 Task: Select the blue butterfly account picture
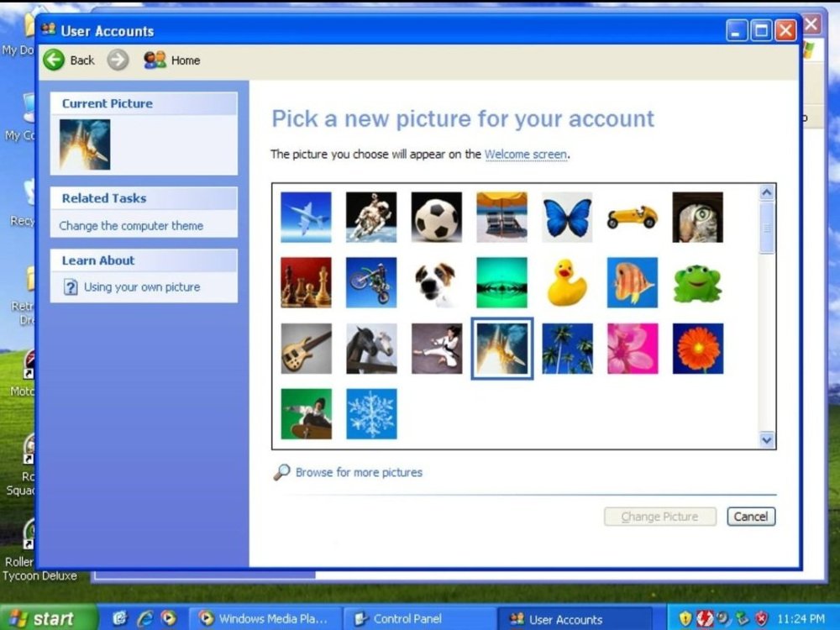(567, 218)
